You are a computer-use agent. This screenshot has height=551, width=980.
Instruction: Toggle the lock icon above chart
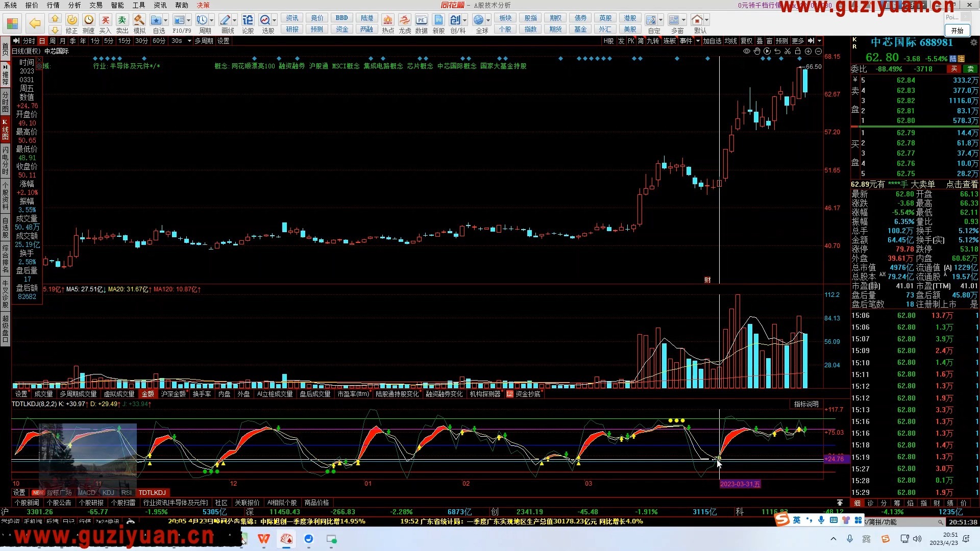click(x=798, y=51)
